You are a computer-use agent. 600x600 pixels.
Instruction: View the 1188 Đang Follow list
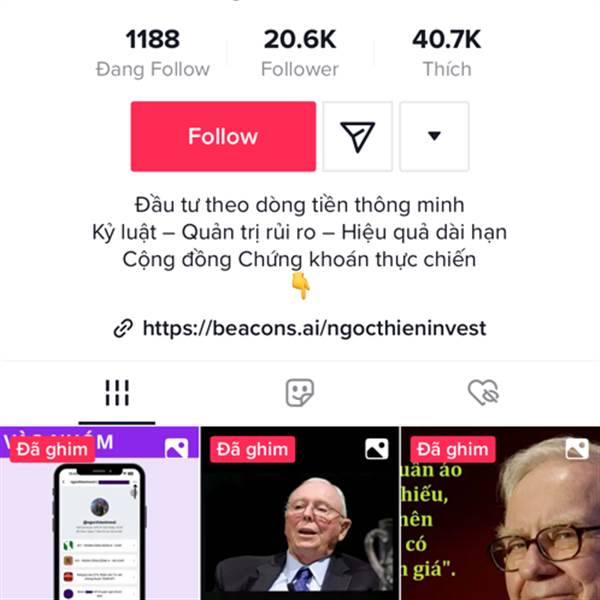[153, 53]
